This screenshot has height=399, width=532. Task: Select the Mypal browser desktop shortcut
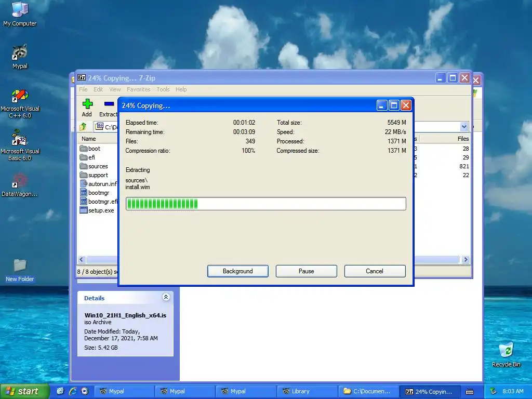[20, 56]
